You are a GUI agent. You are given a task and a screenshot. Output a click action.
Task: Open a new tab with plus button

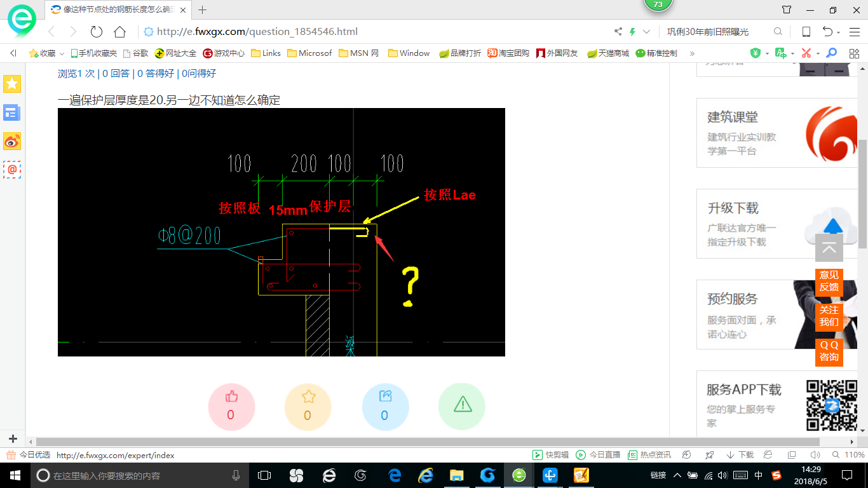[x=203, y=10]
